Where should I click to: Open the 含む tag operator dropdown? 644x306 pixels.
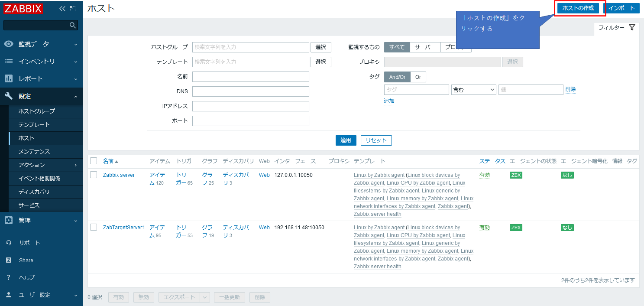click(x=473, y=89)
